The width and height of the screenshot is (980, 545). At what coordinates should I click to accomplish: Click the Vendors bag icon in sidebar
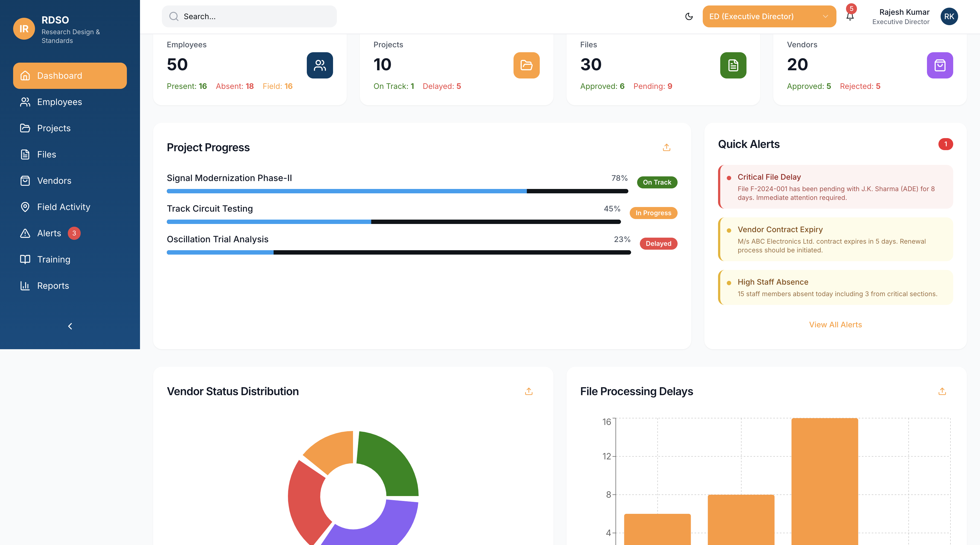(25, 181)
